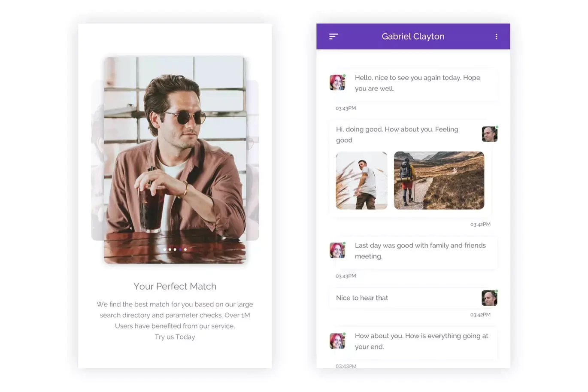Click the profile photo of man with sunglasses
The width and height of the screenshot is (588, 392).
pos(175,160)
